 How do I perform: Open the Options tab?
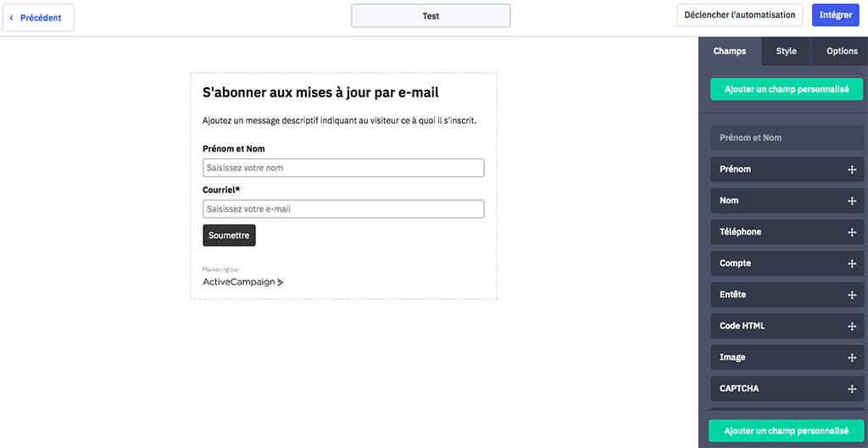pyautogui.click(x=842, y=51)
